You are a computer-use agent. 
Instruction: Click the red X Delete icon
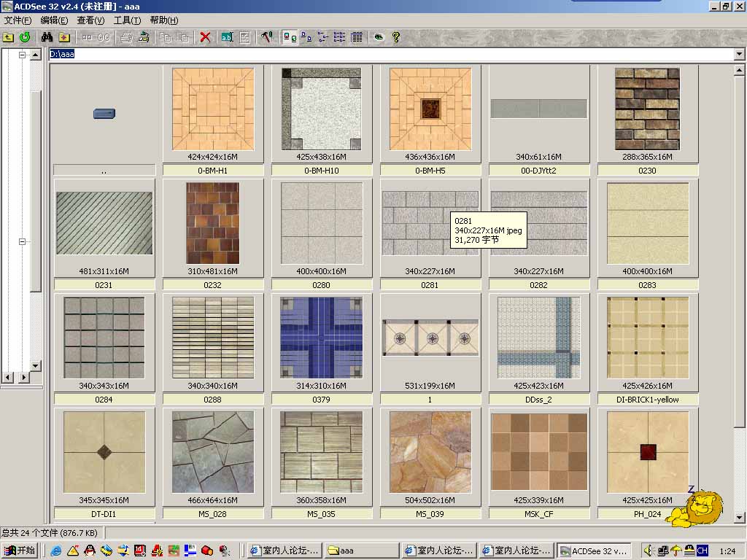pyautogui.click(x=206, y=37)
